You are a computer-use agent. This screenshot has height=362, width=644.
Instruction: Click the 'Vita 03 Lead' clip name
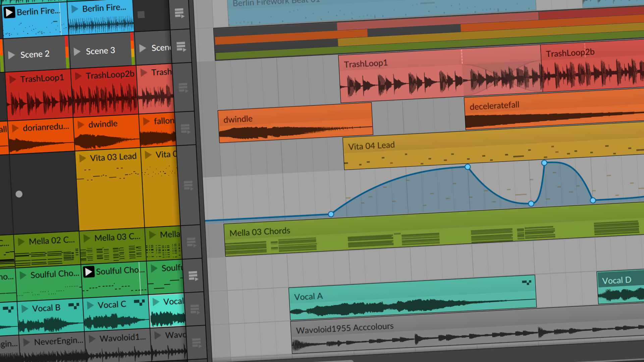[113, 157]
